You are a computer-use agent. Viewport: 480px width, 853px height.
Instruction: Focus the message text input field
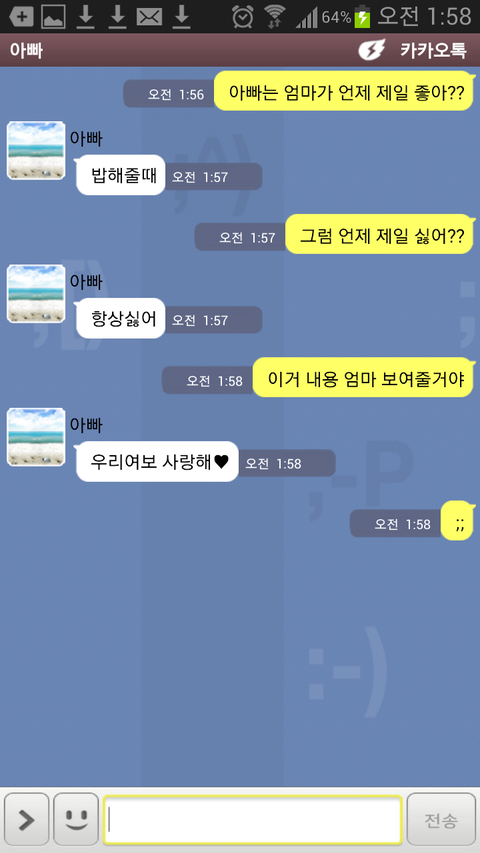click(253, 819)
